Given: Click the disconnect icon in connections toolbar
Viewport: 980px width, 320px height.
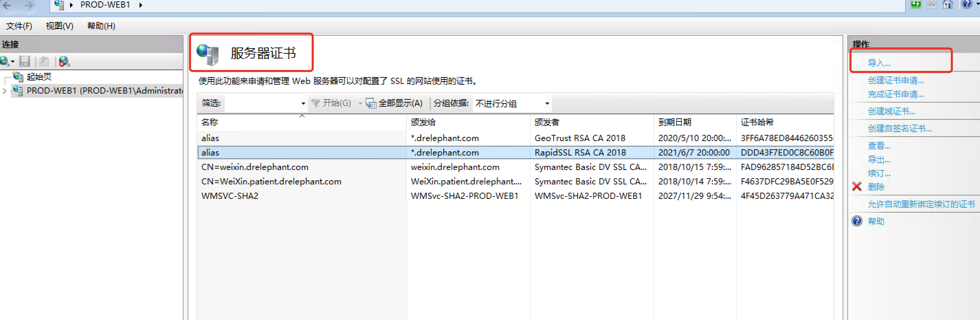Looking at the screenshot, I should (x=64, y=61).
